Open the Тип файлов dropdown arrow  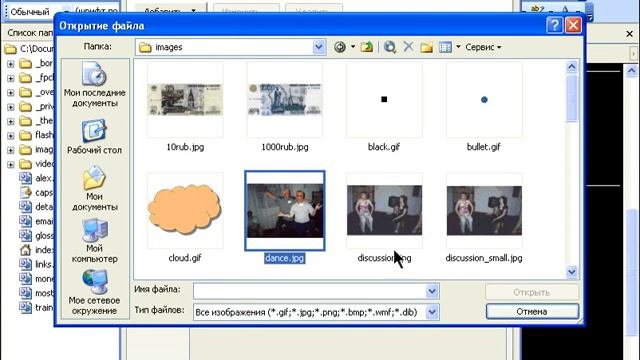(x=432, y=313)
